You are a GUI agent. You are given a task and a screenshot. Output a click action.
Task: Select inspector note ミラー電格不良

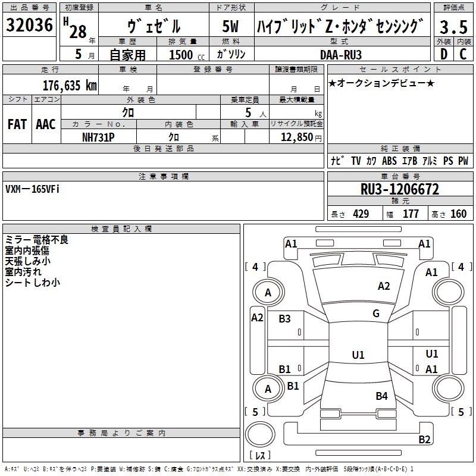coord(37,240)
